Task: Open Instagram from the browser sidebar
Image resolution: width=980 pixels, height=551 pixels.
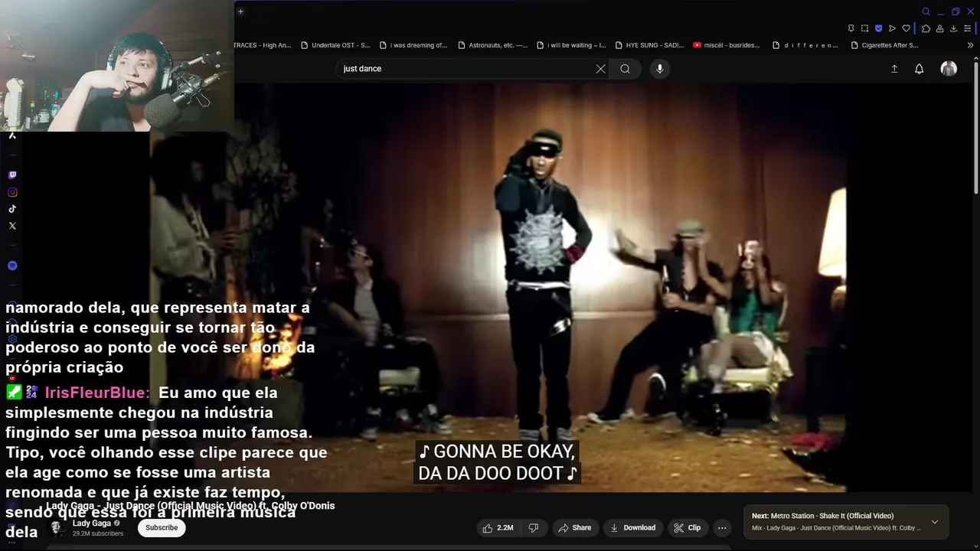Action: [x=12, y=192]
